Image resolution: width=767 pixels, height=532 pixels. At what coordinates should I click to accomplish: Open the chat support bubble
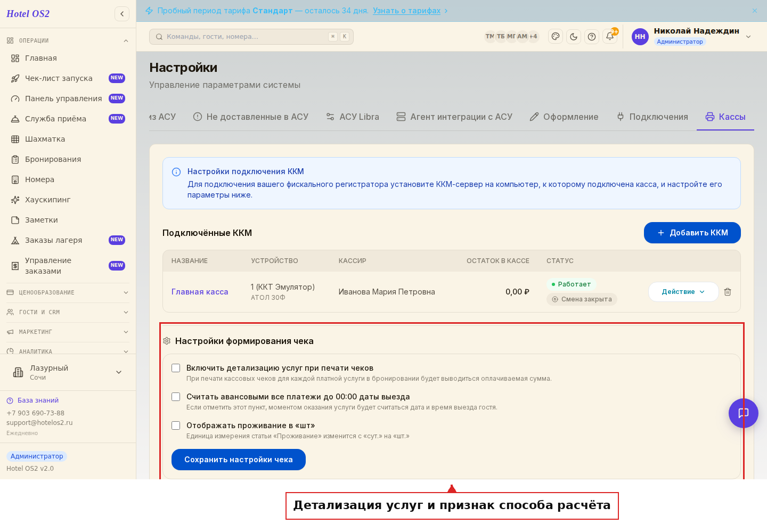point(744,413)
